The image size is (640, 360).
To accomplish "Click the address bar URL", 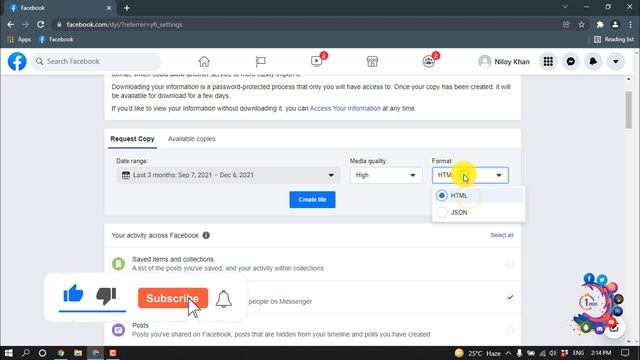I will coord(124,24).
